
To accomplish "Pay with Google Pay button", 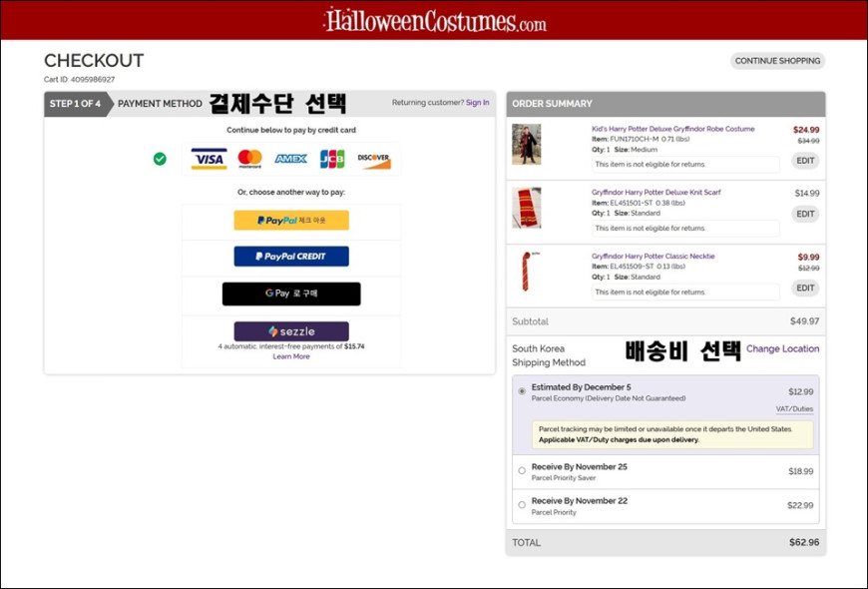I will pyautogui.click(x=291, y=294).
